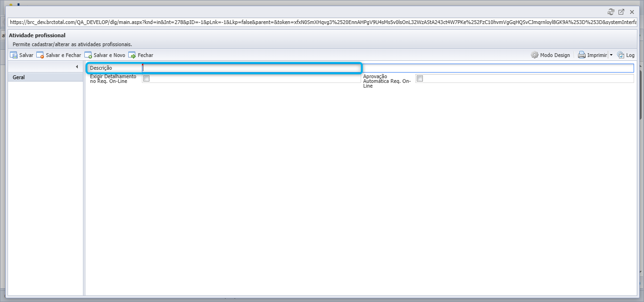Refresh the dialog using the reload icon
The height and width of the screenshot is (302, 644).
click(611, 12)
